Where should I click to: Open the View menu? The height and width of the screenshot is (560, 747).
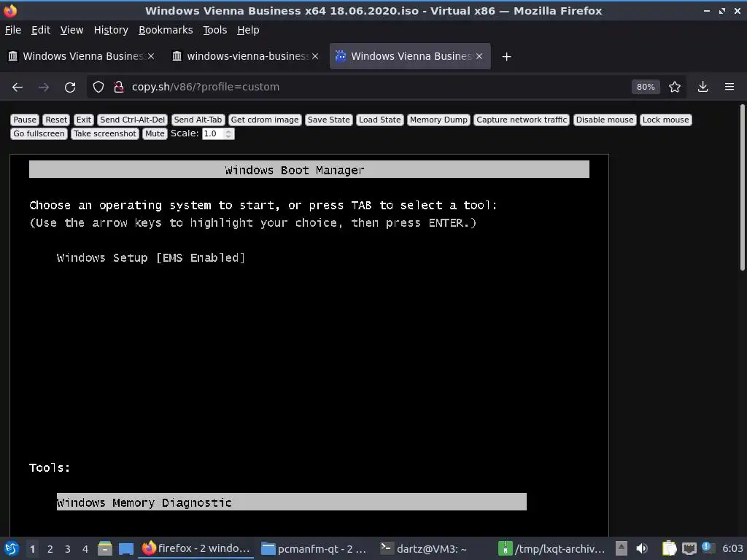coord(71,30)
